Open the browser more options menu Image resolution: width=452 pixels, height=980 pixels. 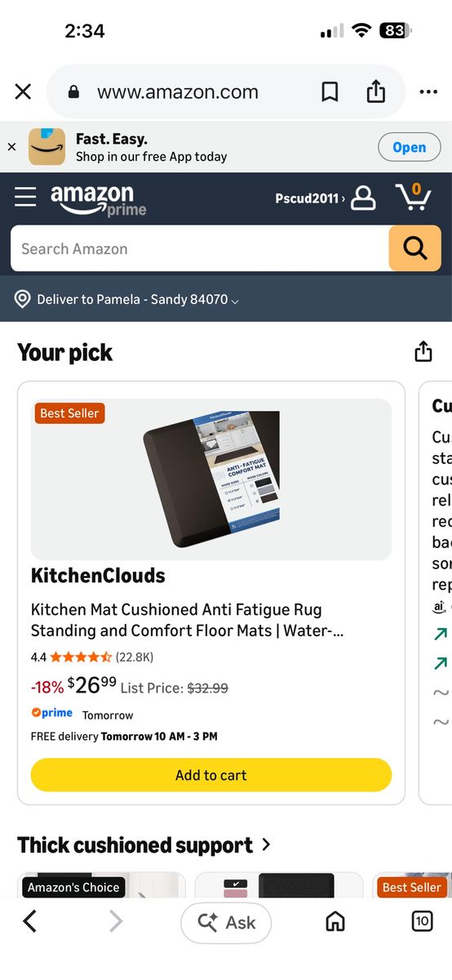428,92
